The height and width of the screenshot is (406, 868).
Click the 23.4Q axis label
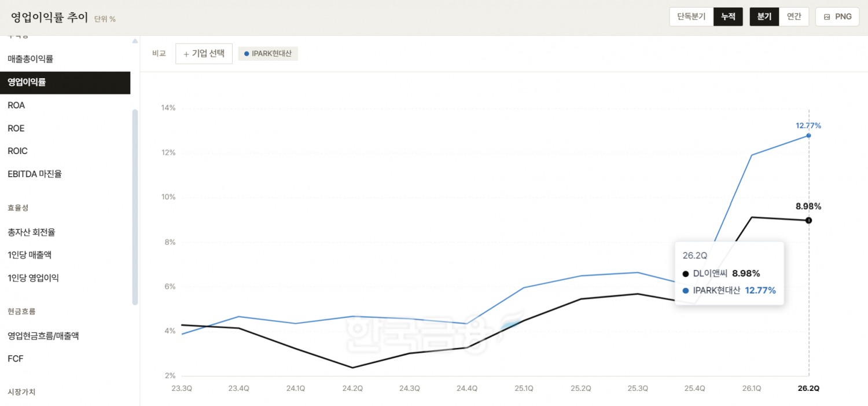(238, 389)
